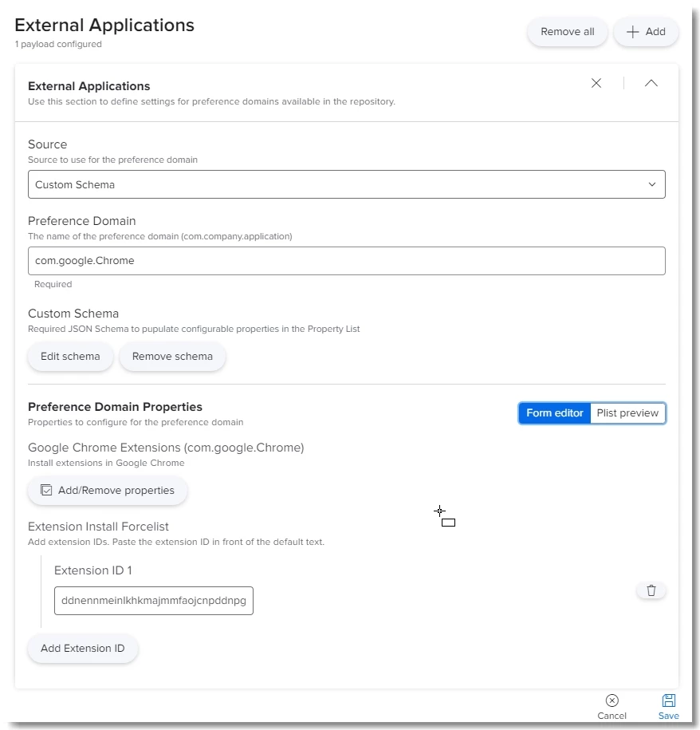
Task: Click the 'Google Chrome Extensions (com.google.Chrome)' heading
Action: 166,448
